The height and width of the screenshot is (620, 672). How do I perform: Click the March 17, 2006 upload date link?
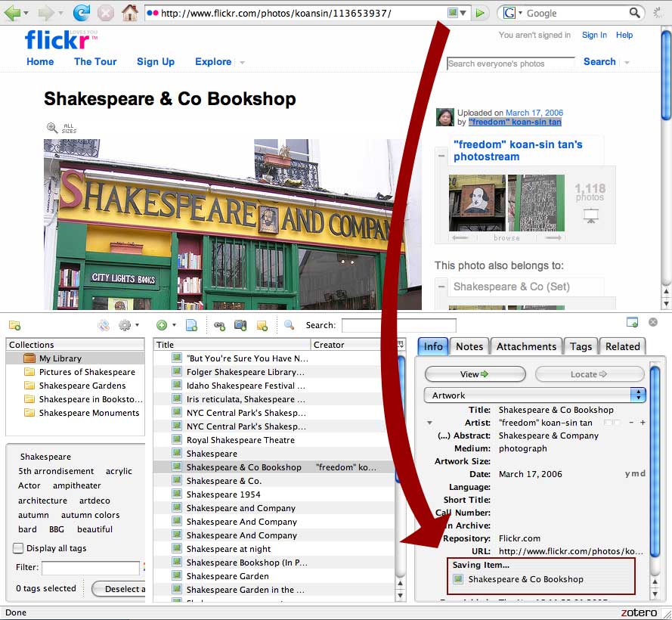pyautogui.click(x=534, y=113)
